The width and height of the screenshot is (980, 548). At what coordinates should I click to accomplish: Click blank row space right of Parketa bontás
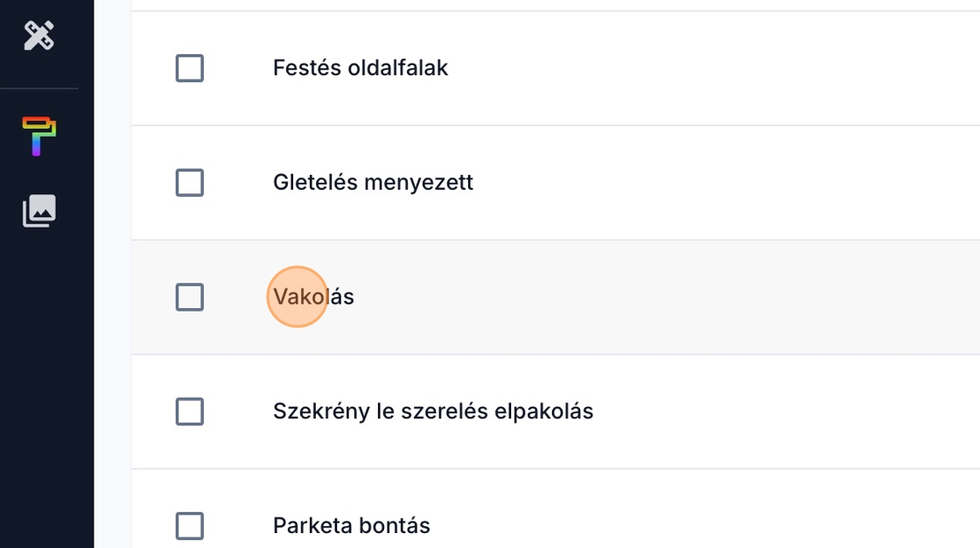pyautogui.click(x=700, y=526)
